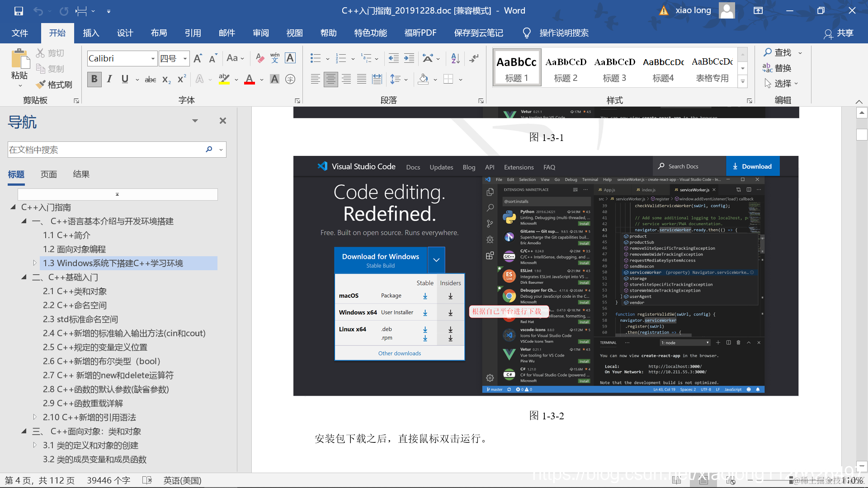Expand the 2.10 C++新增的引用语法 heading

click(35, 417)
